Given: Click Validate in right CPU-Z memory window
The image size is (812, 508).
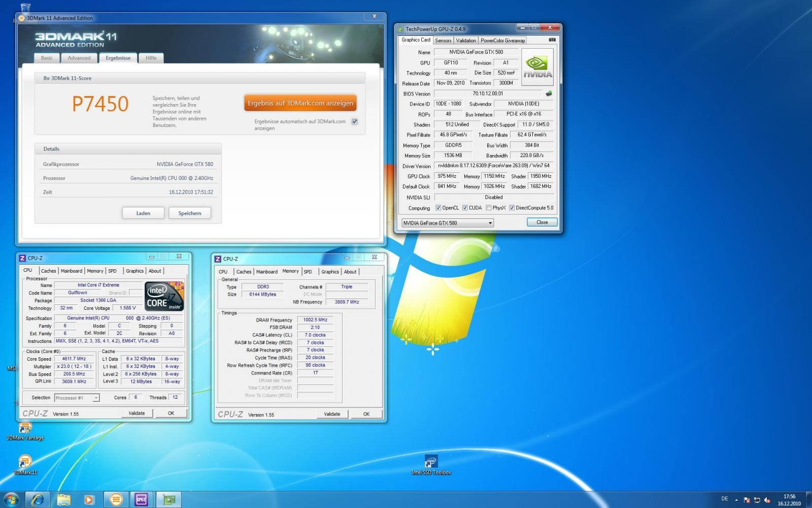Looking at the screenshot, I should [x=332, y=414].
